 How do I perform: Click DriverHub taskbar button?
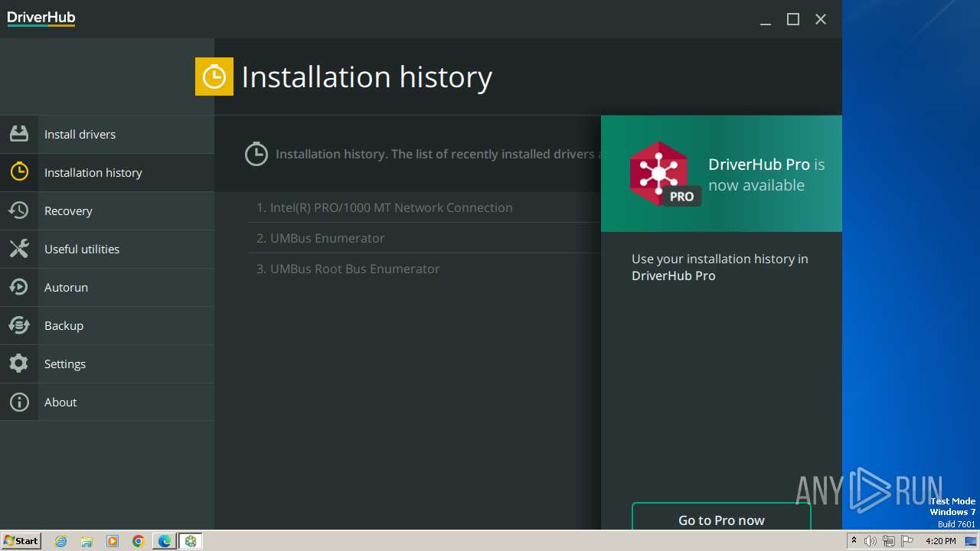point(191,541)
